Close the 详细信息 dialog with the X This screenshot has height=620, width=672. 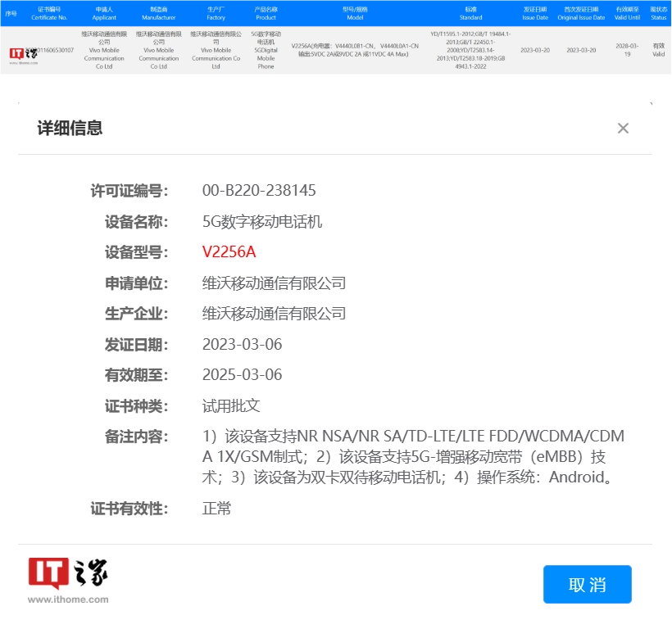623,129
